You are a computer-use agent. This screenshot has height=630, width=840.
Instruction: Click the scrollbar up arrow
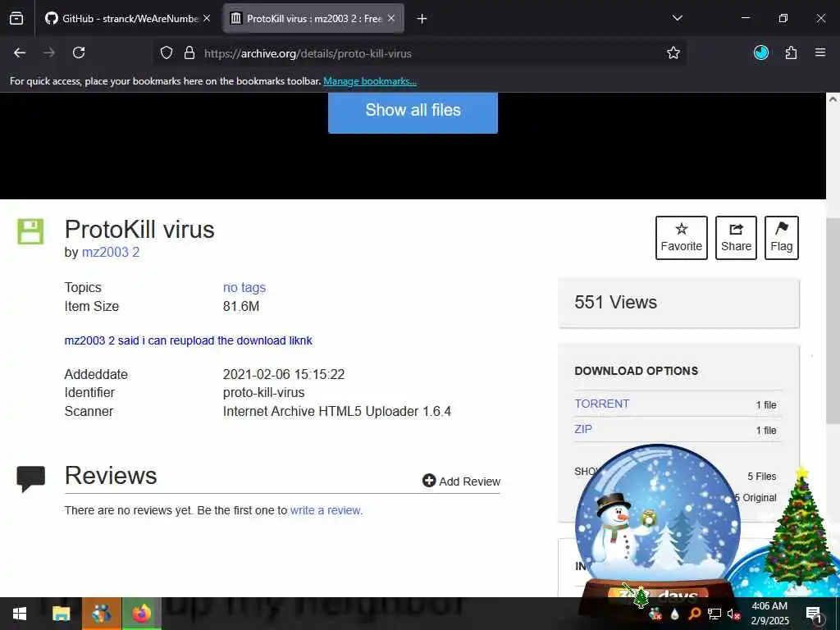[833, 99]
